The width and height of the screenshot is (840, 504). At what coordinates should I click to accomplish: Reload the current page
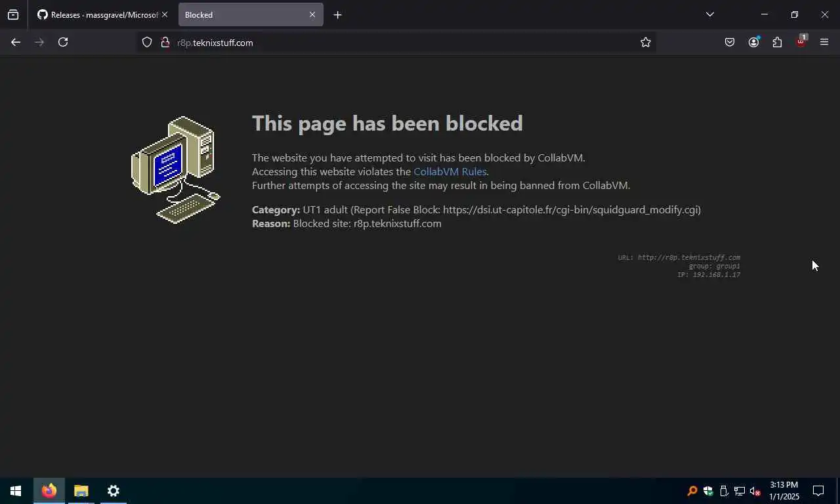(x=63, y=42)
